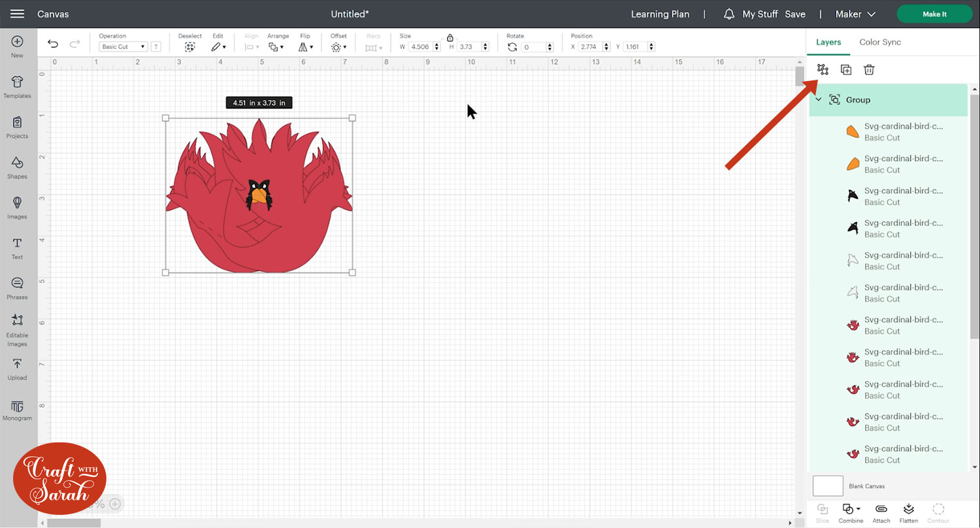Click the Slice tool

[823, 512]
